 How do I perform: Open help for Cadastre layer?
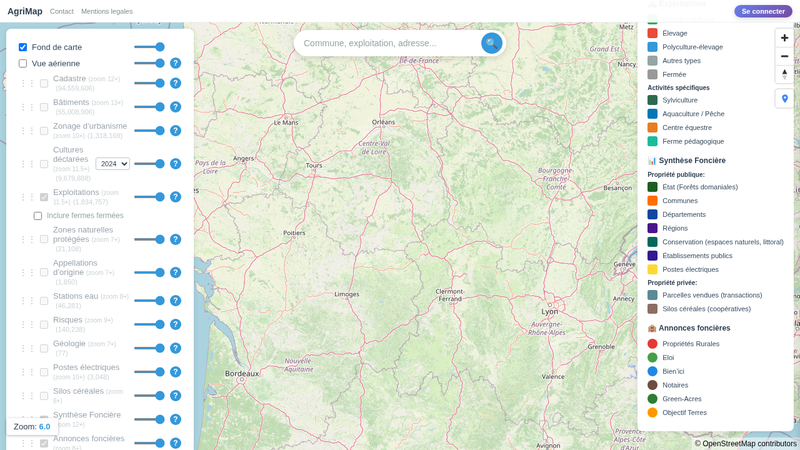pyautogui.click(x=176, y=83)
